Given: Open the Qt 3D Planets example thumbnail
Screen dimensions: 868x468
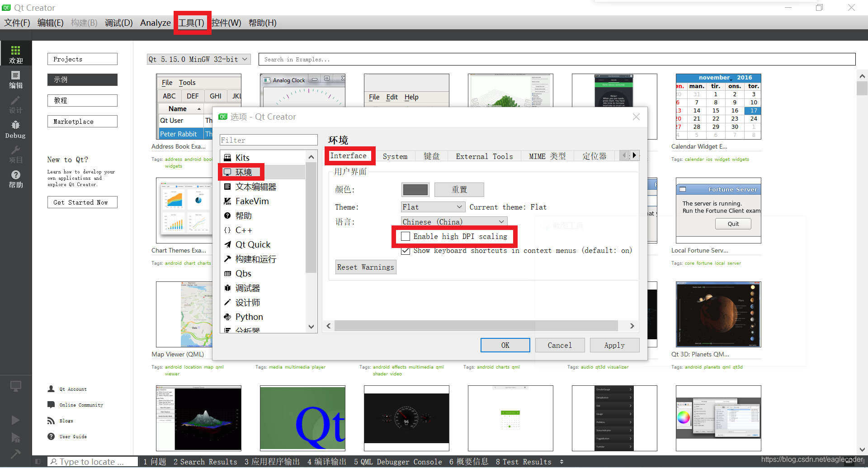Looking at the screenshot, I should (x=718, y=314).
